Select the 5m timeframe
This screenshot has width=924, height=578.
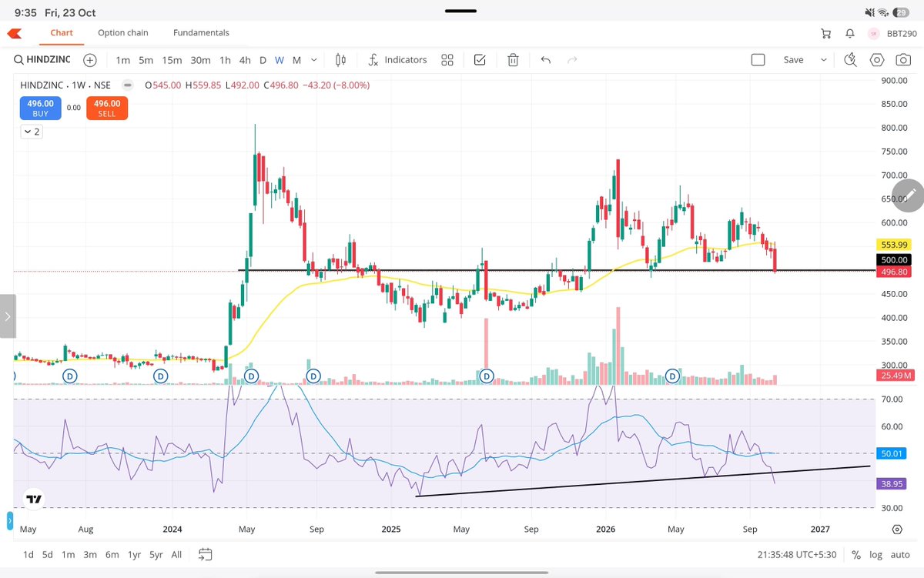[x=146, y=60]
